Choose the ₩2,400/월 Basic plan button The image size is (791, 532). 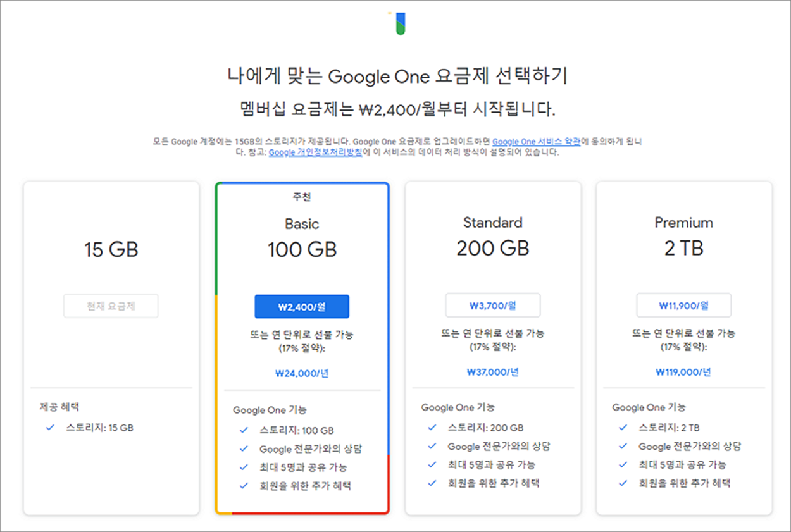click(x=302, y=306)
